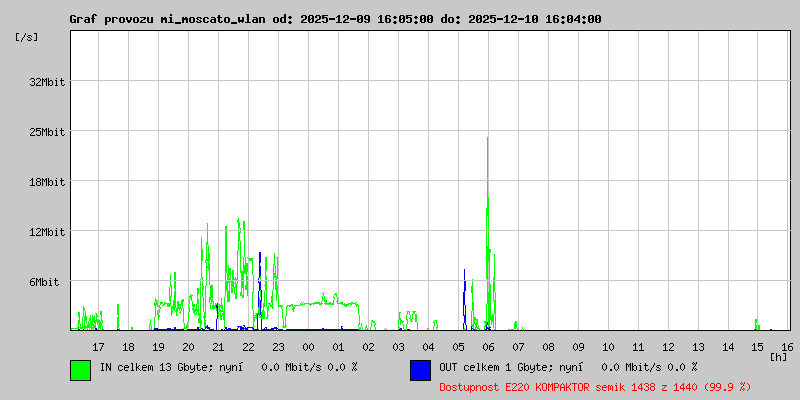
Task: Click hour label 08 on x-axis
Action: (548, 347)
